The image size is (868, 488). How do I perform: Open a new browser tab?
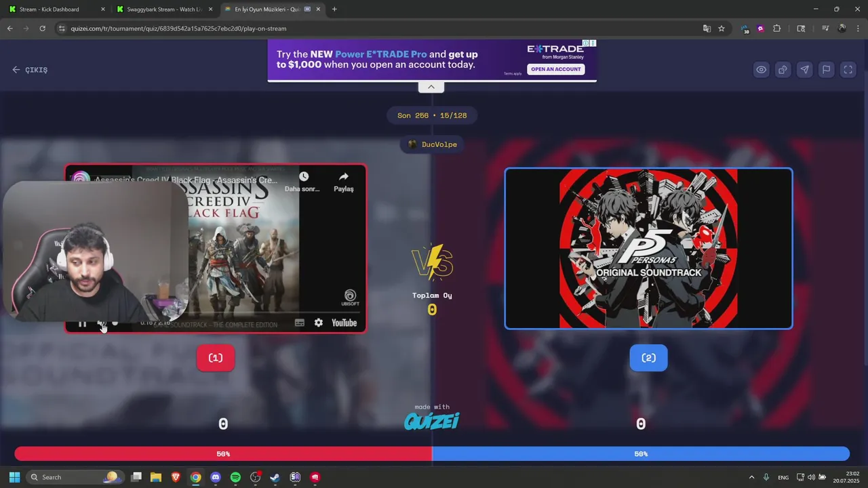(x=334, y=9)
